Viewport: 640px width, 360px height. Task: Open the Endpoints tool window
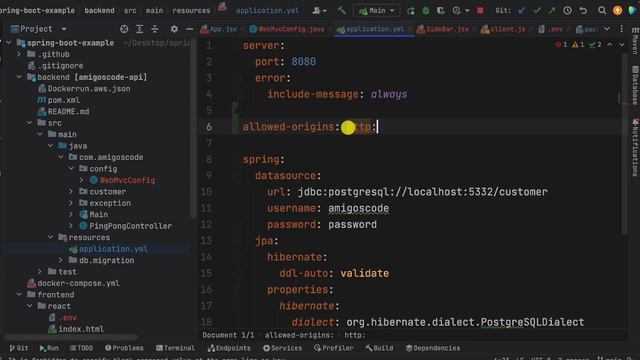(x=229, y=348)
